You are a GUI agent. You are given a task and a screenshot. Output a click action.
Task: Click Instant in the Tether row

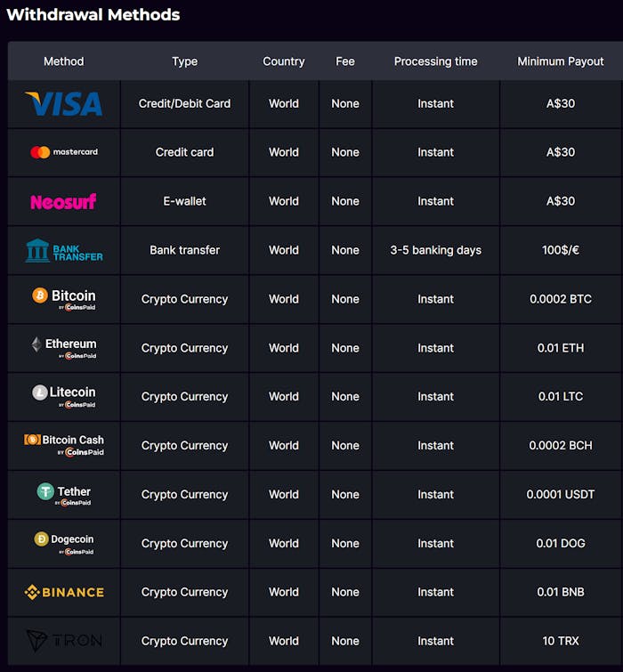coord(436,495)
